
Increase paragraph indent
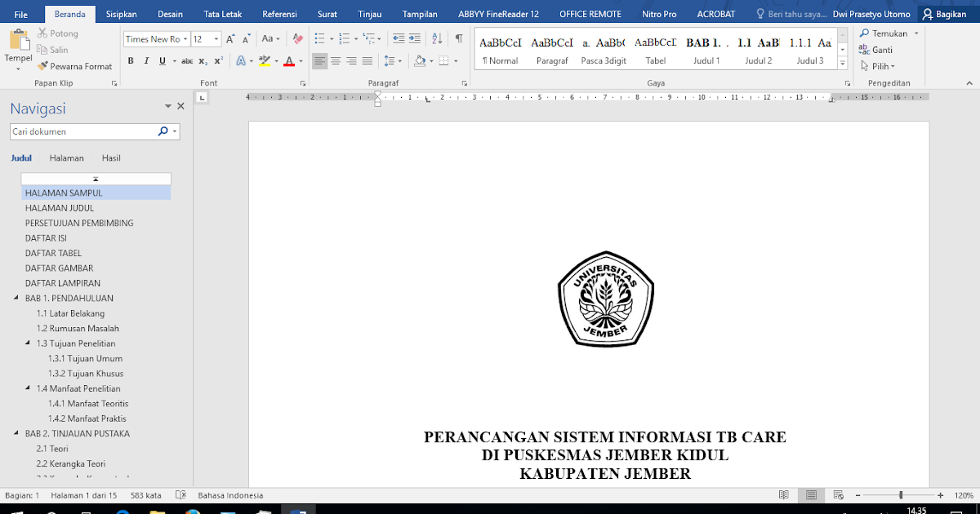click(415, 39)
